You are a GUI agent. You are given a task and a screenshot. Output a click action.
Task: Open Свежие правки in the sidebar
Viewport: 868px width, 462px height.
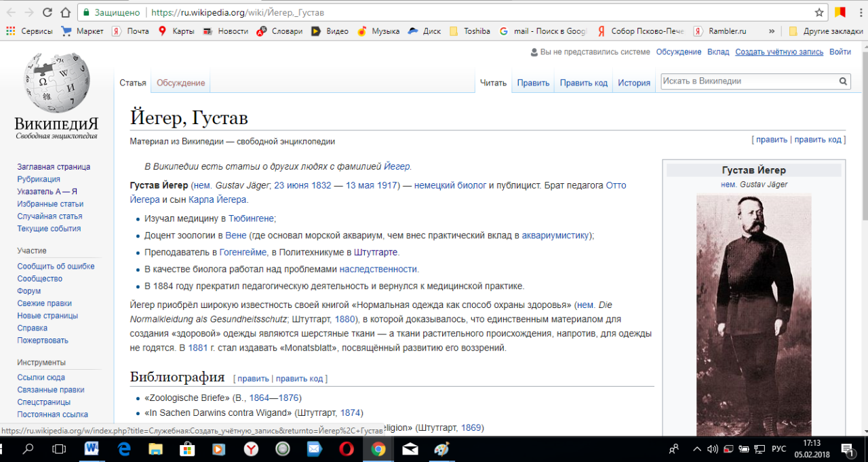(x=44, y=303)
